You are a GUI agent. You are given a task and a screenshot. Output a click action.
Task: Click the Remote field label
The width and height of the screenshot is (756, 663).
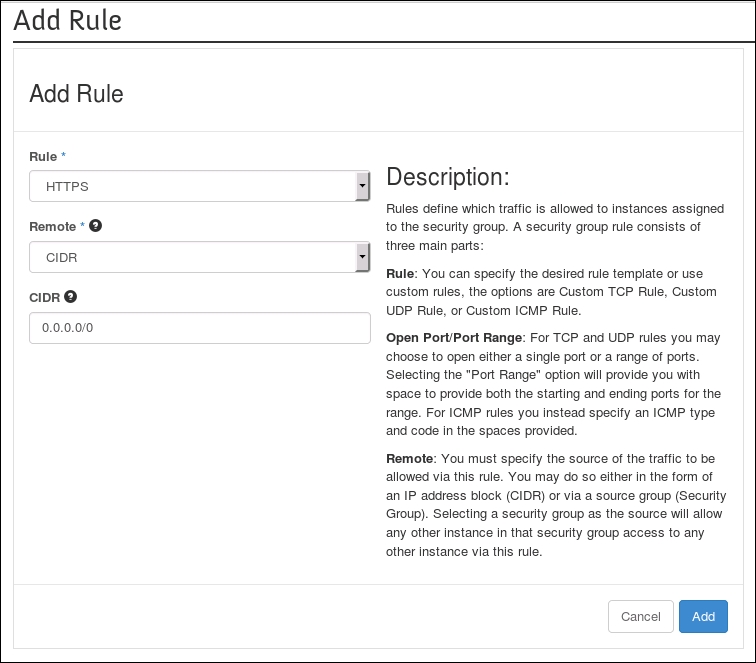click(53, 227)
